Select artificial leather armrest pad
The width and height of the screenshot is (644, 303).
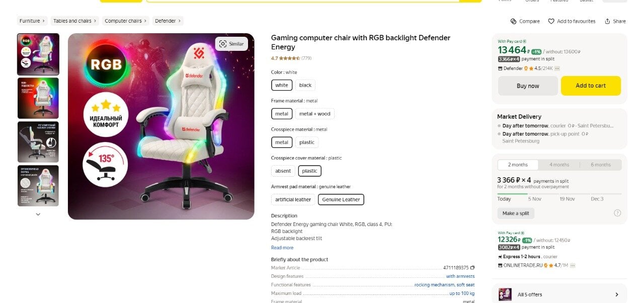pyautogui.click(x=293, y=199)
